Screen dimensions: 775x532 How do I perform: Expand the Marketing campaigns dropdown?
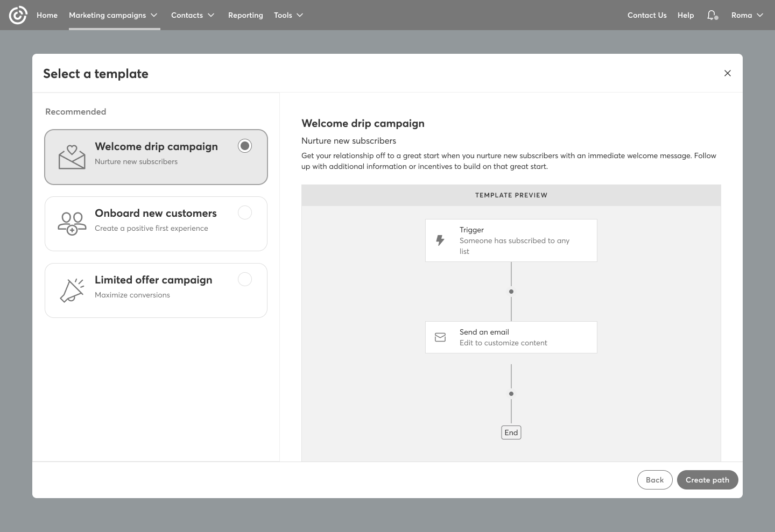tap(114, 15)
